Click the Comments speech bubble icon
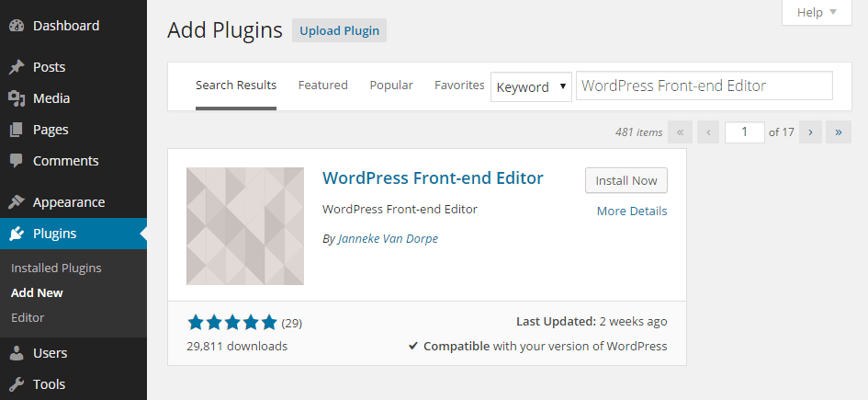The image size is (868, 400). (x=17, y=161)
